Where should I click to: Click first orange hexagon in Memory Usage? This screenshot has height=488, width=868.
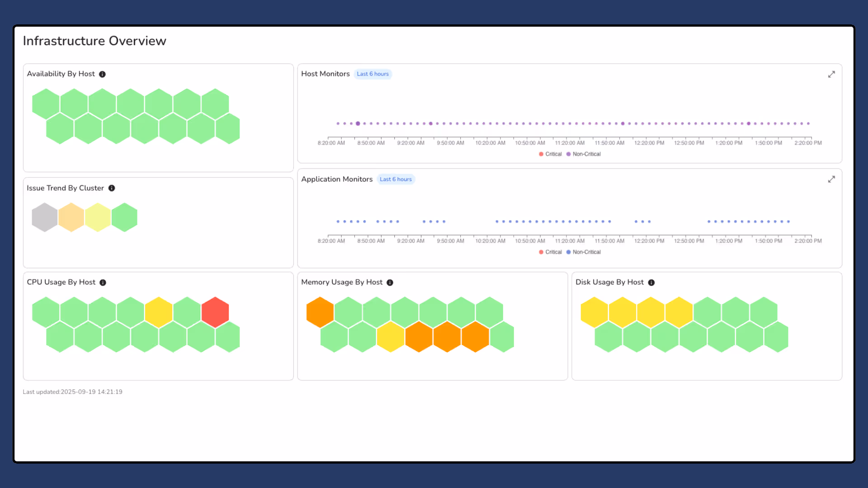click(320, 312)
